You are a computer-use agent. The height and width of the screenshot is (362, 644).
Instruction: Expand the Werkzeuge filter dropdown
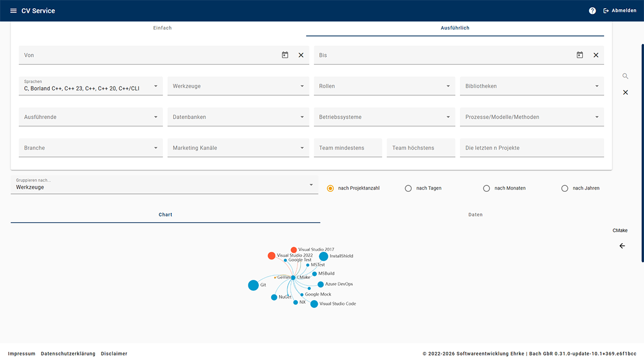point(238,86)
